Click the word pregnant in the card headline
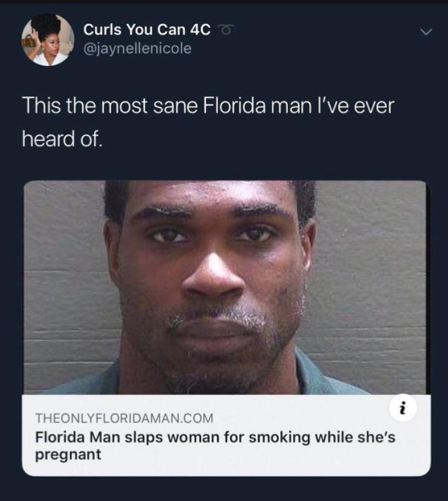 point(68,455)
